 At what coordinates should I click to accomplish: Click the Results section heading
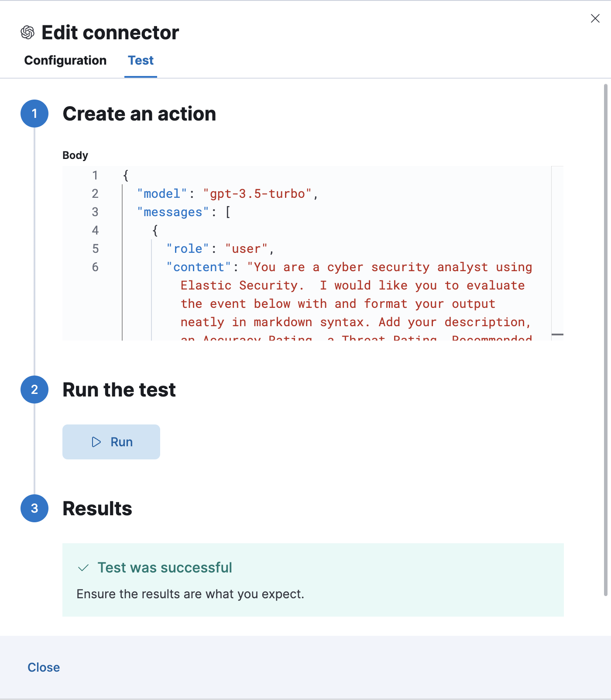[97, 508]
